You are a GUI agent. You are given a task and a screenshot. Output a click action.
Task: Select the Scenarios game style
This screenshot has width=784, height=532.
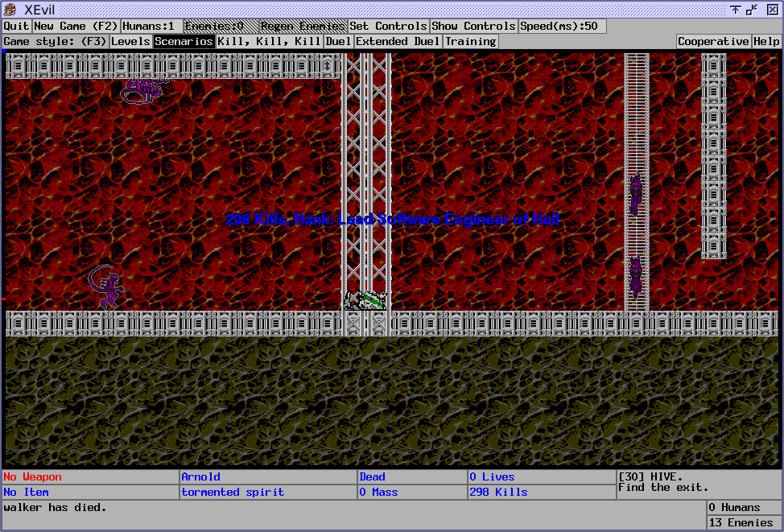click(184, 42)
